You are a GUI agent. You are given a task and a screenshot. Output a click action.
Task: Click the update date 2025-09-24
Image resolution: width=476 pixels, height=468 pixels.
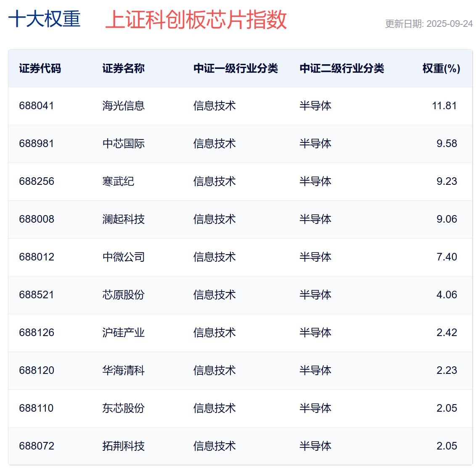(x=450, y=24)
